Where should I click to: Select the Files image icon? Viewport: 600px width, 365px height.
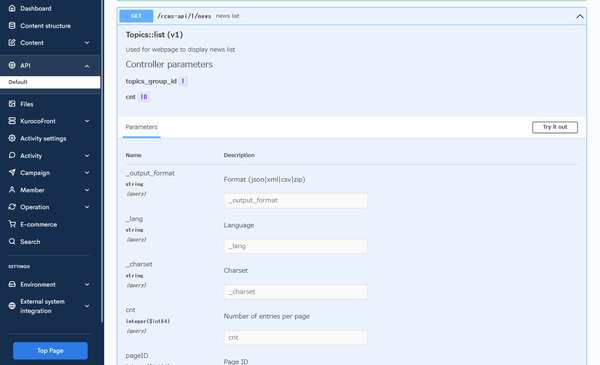pos(12,104)
